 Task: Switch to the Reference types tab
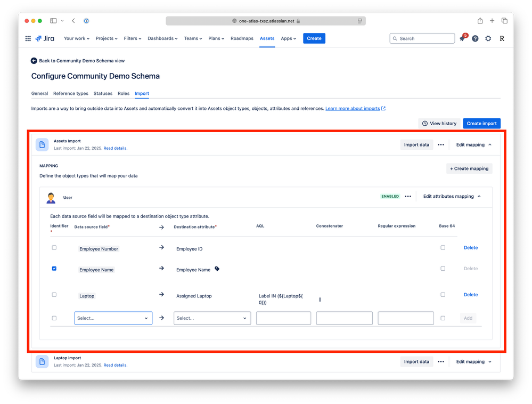(x=71, y=93)
